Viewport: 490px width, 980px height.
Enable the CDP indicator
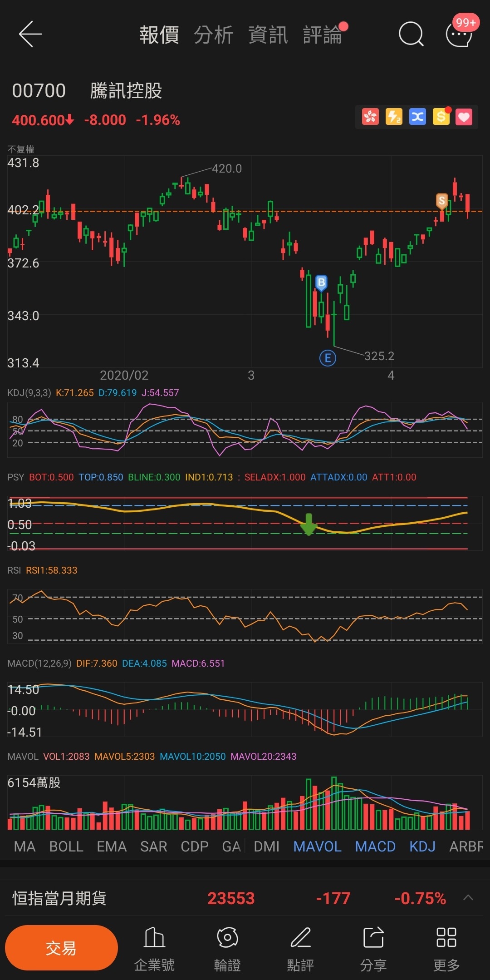[x=195, y=846]
